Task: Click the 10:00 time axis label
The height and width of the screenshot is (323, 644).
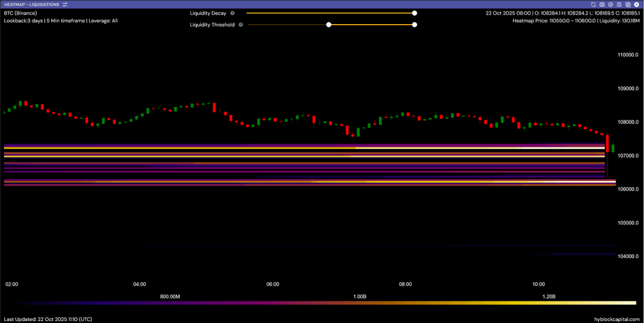Action: click(538, 284)
